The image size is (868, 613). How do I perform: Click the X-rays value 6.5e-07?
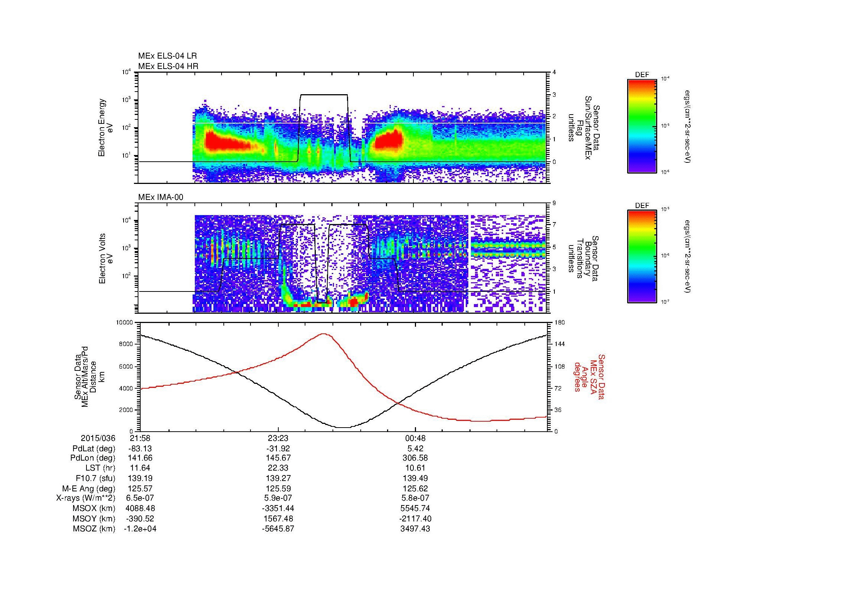click(x=140, y=498)
